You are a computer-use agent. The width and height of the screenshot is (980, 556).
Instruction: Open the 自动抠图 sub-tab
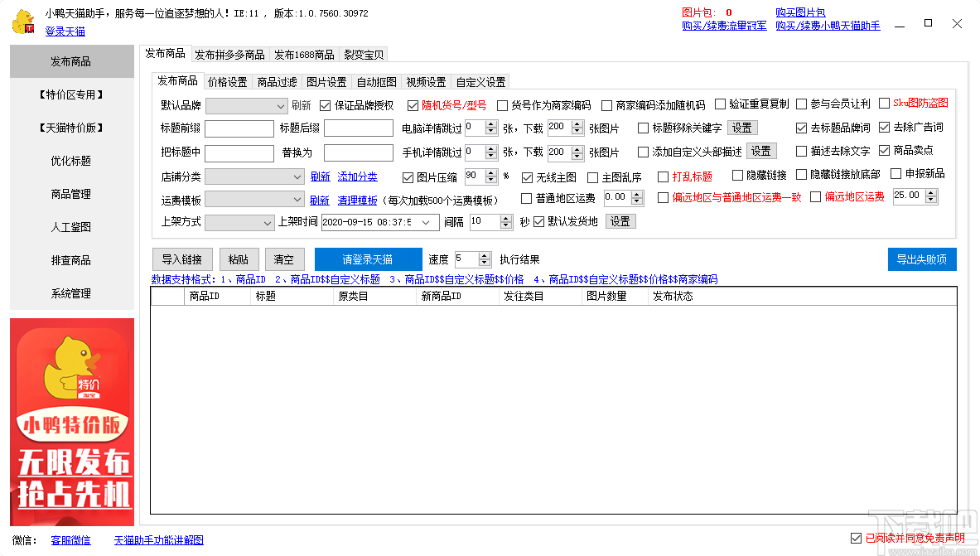point(376,82)
